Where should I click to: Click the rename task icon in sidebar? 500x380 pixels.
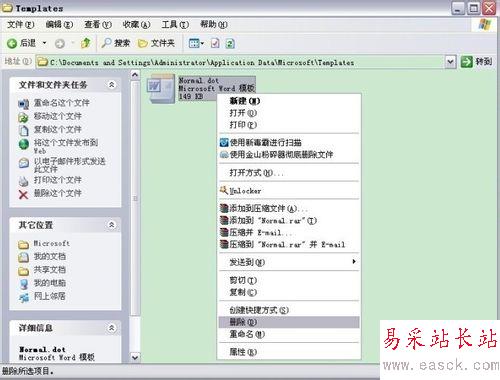(23, 104)
